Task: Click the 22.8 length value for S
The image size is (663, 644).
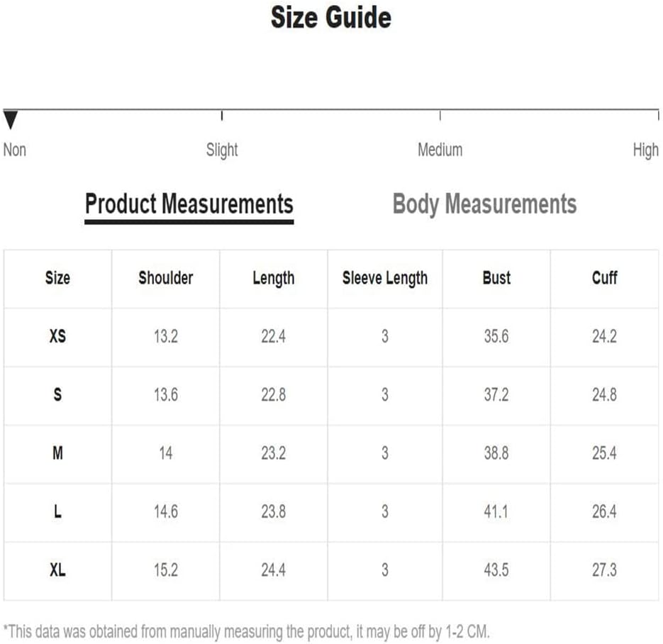Action: (x=274, y=394)
